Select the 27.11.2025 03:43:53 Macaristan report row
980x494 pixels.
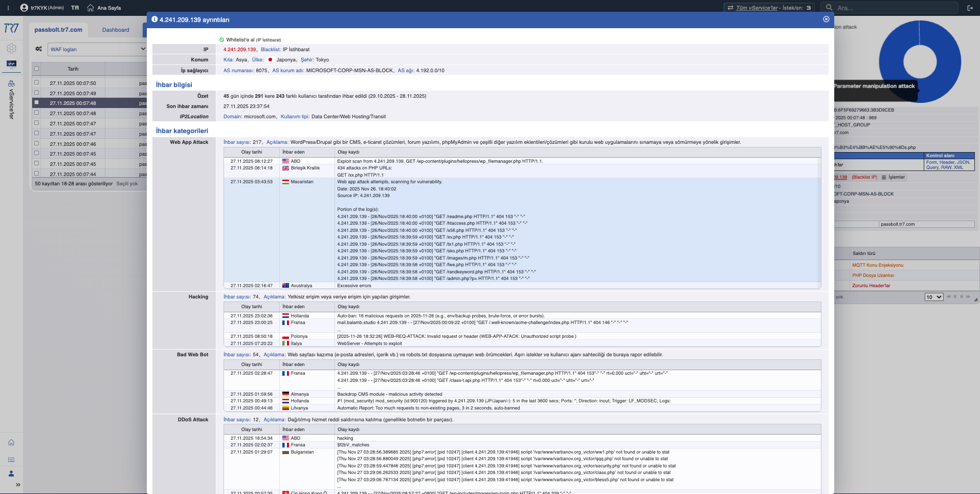[x=522, y=230]
